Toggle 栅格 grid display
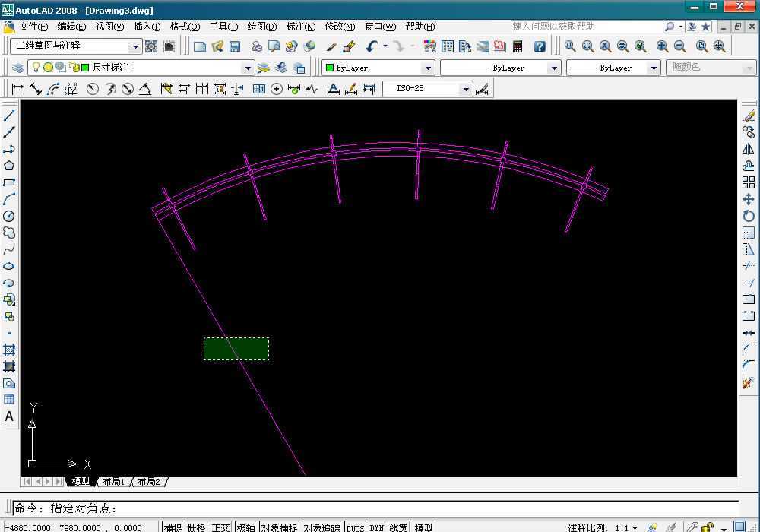This screenshot has height=532, width=760. 196,527
